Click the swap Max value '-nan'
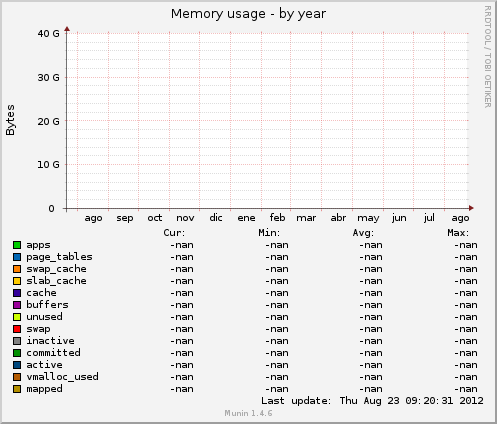This screenshot has height=424, width=497. [466, 329]
